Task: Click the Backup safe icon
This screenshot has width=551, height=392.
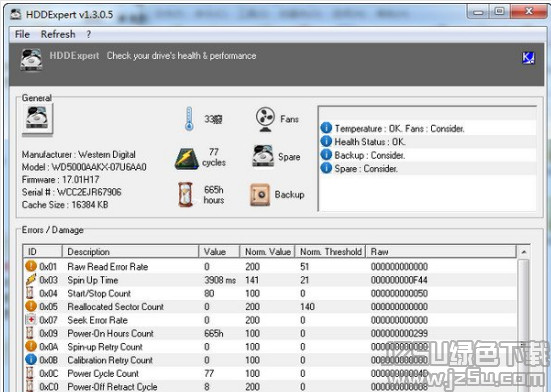Action: 260,195
